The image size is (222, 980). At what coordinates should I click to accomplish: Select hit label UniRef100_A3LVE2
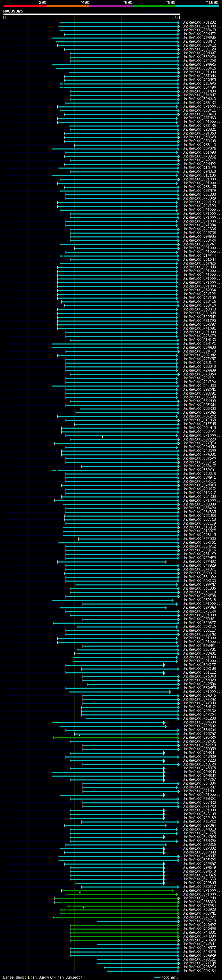point(199,821)
